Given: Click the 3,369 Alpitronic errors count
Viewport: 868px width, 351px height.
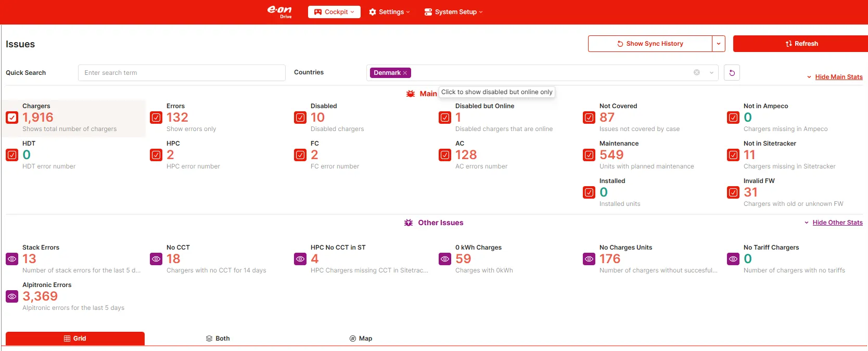Looking at the screenshot, I should [x=40, y=296].
